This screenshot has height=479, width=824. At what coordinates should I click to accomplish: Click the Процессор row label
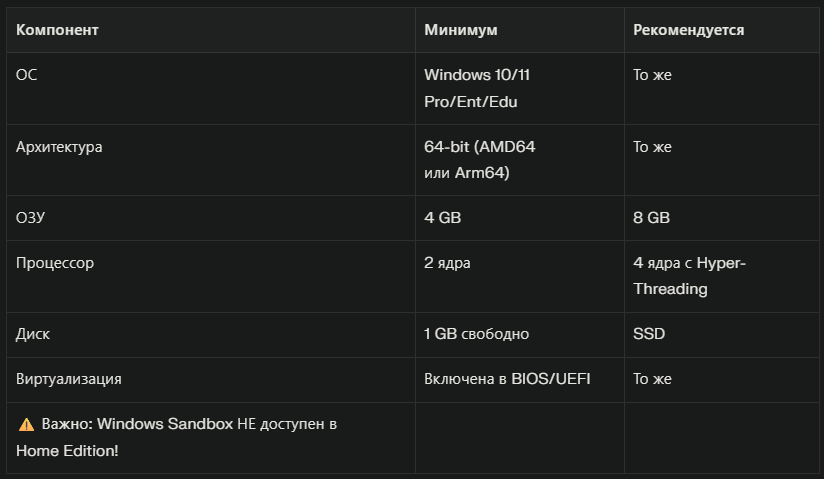coord(55,263)
